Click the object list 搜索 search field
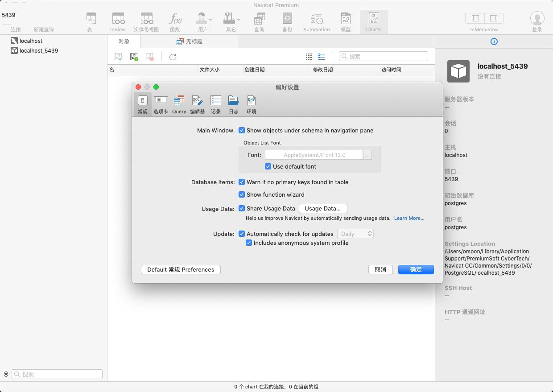 (384, 57)
